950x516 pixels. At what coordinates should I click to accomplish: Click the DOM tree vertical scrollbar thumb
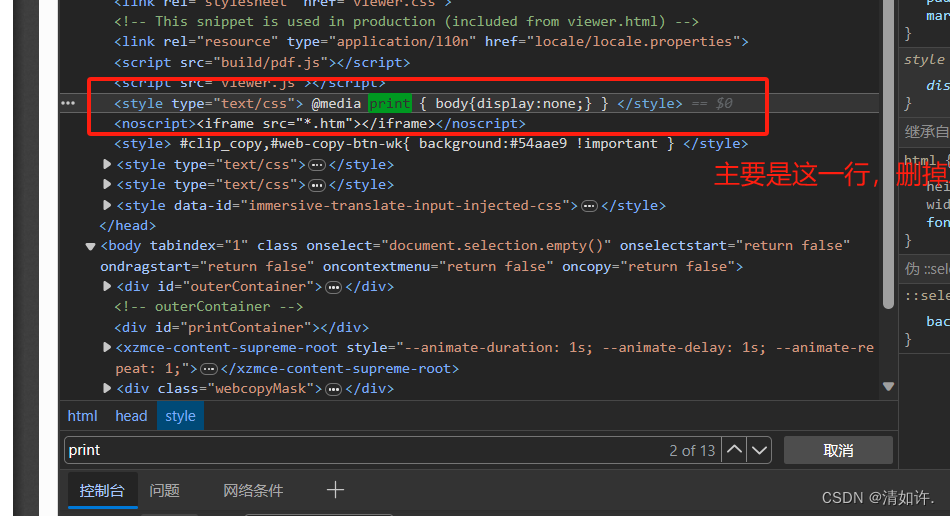coord(888,155)
